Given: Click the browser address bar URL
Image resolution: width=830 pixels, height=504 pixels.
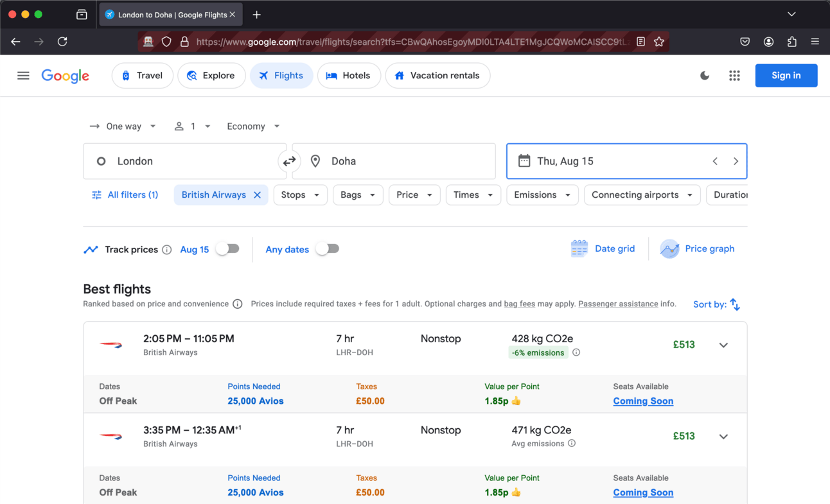Looking at the screenshot, I should click(x=411, y=42).
